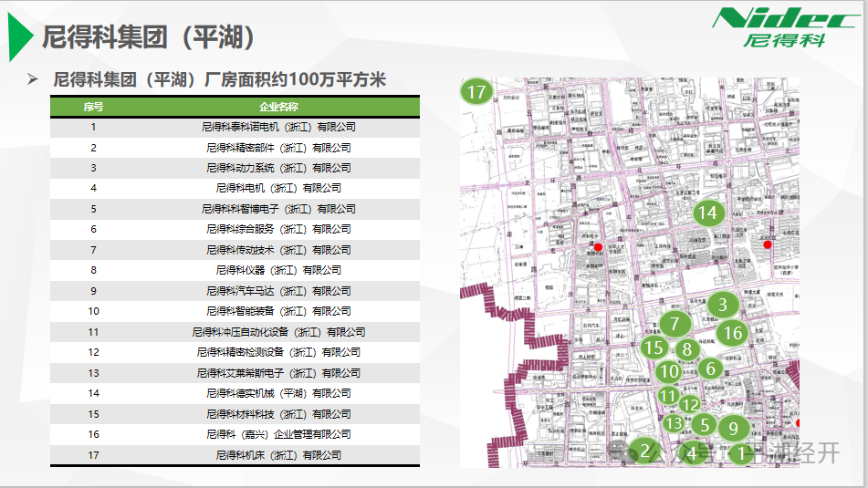Select row 尼得科艾莱希斯电子（浙江）有限公司

pos(235,373)
